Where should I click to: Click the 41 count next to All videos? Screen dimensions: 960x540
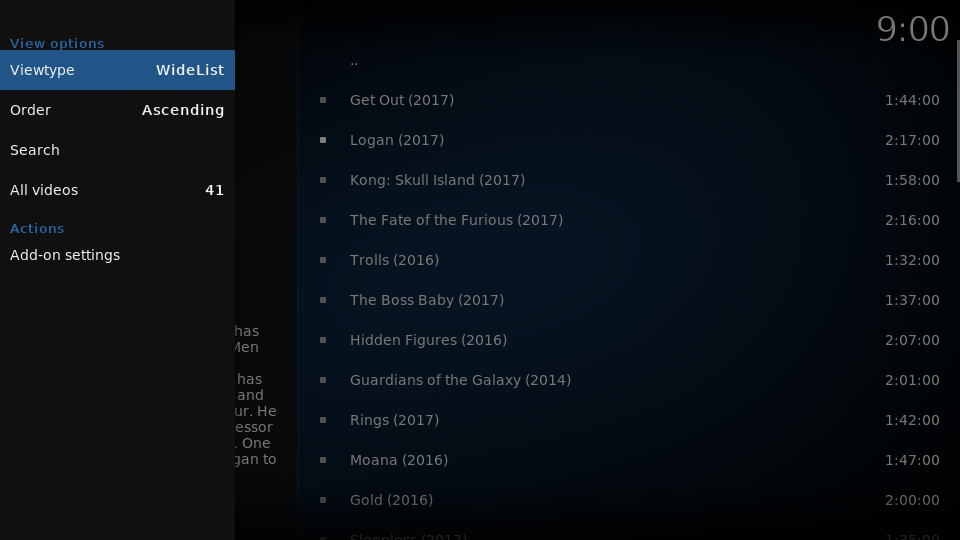coord(214,190)
